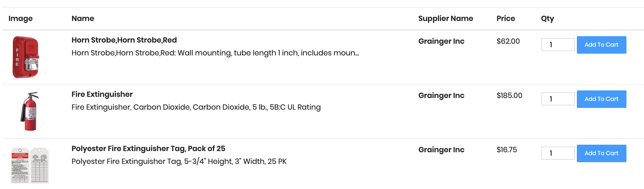
Task: Click the Image column header
Action: click(20, 19)
